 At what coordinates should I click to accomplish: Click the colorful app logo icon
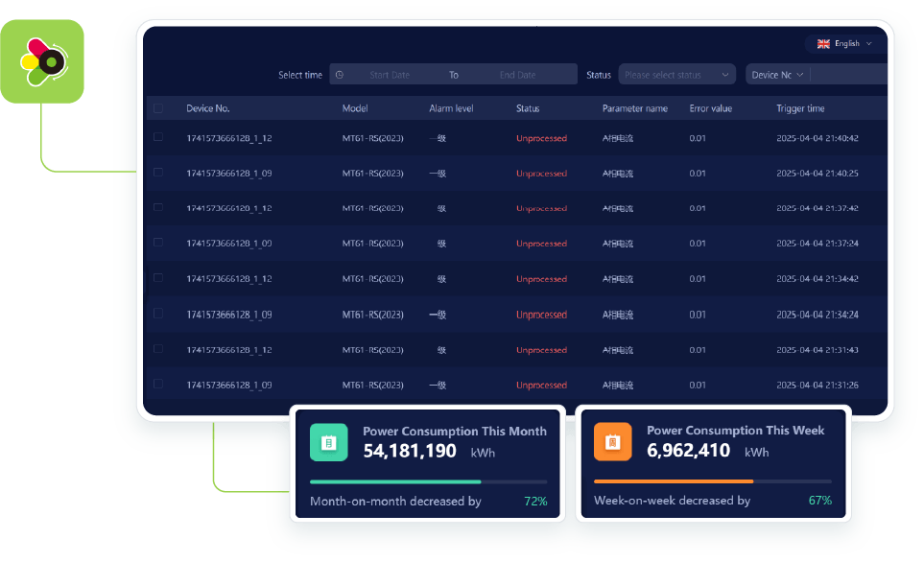[42, 61]
